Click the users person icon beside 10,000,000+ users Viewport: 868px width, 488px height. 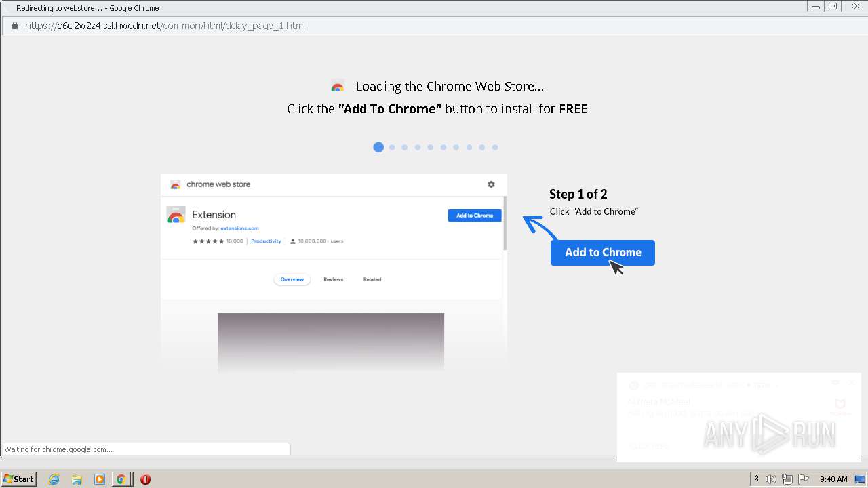coord(293,241)
